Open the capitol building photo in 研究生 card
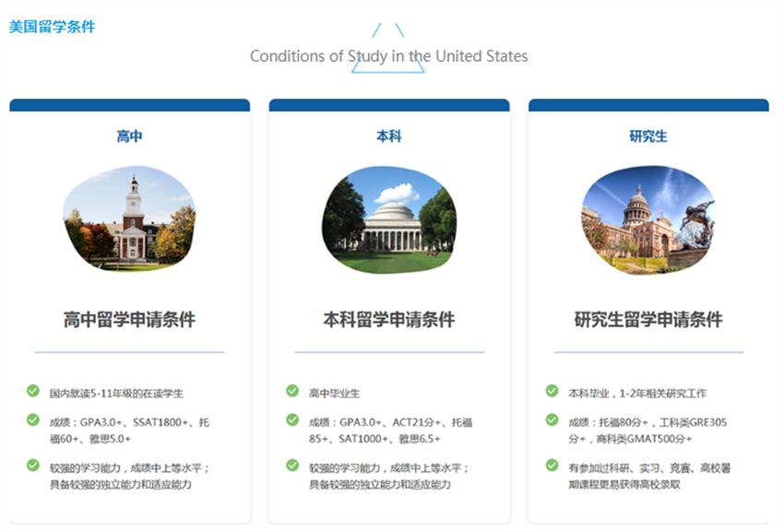The height and width of the screenshot is (532, 784). (648, 219)
